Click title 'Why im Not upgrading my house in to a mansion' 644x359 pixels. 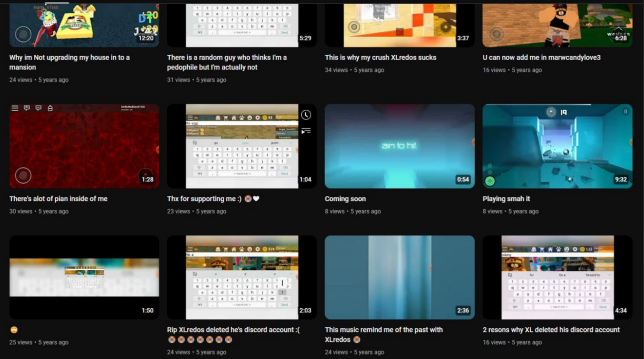coord(69,62)
